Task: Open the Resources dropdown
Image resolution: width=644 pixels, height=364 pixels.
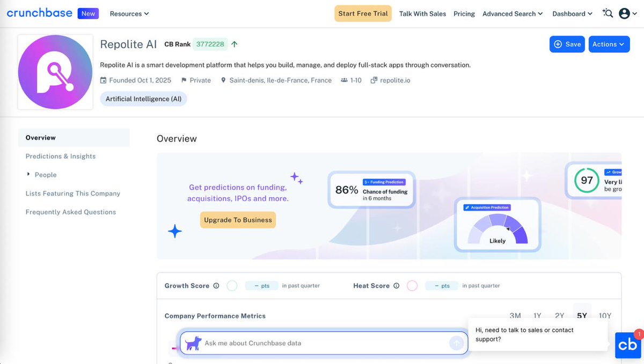Action: 129,13
